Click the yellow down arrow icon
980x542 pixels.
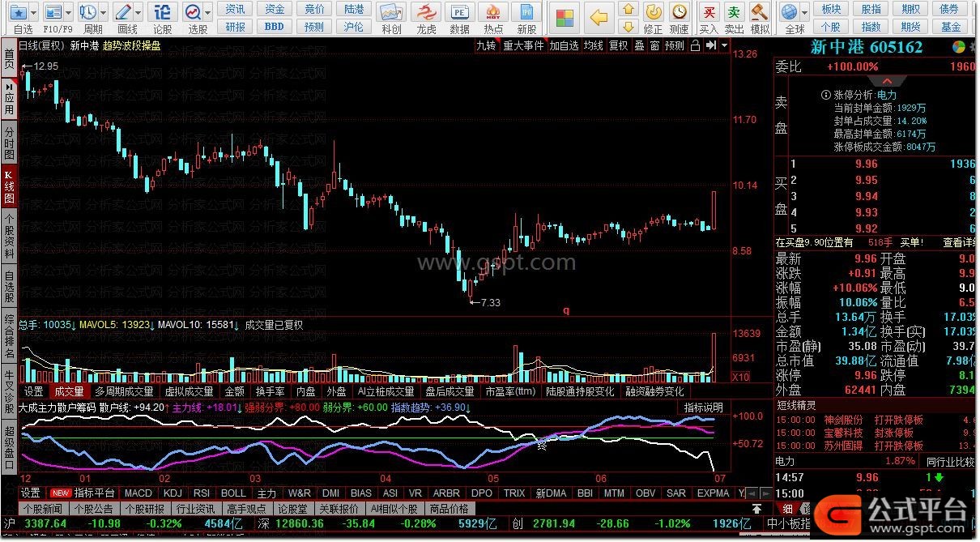pyautogui.click(x=628, y=28)
